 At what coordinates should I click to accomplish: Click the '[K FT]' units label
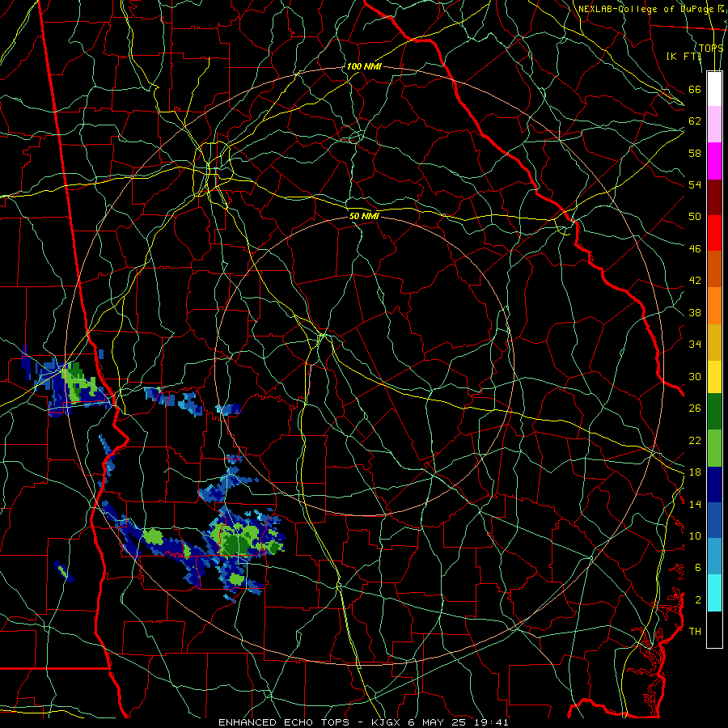click(684, 56)
